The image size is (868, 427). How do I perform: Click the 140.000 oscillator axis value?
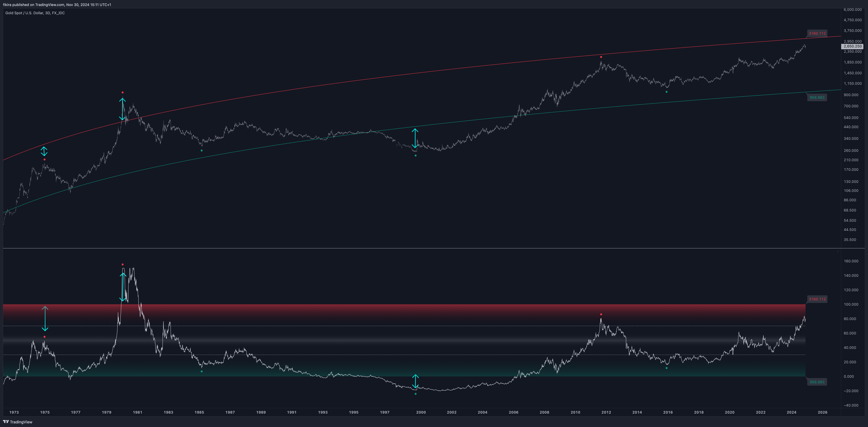point(851,276)
